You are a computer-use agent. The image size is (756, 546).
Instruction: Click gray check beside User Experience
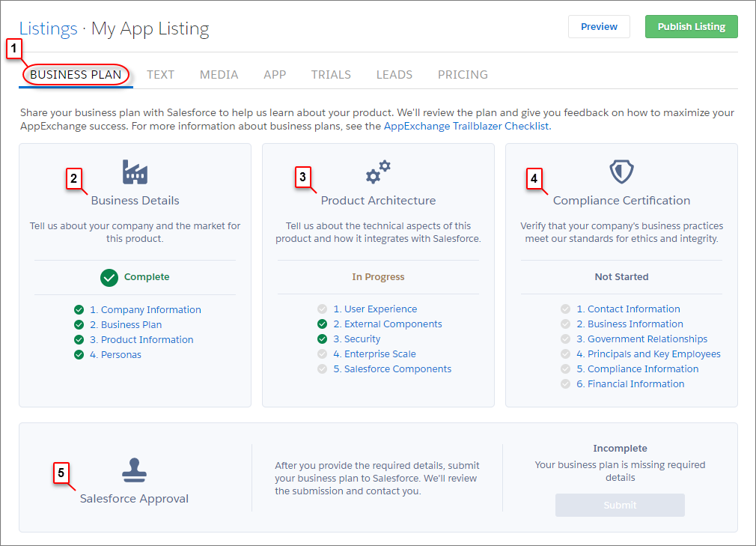click(322, 309)
